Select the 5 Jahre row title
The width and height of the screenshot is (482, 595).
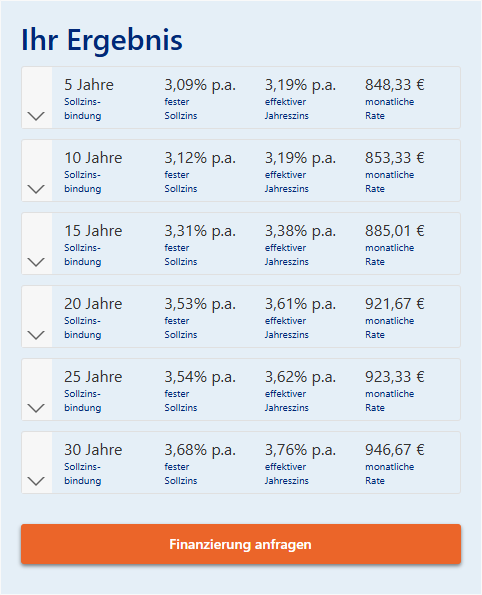(89, 85)
